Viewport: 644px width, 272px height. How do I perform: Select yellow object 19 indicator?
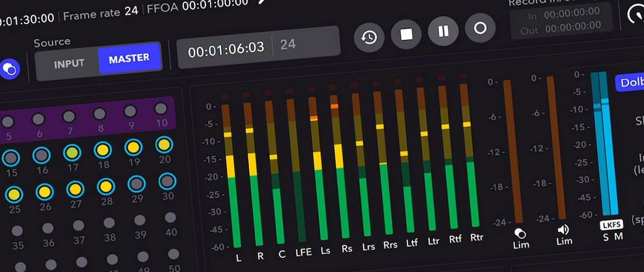pyautogui.click(x=134, y=147)
